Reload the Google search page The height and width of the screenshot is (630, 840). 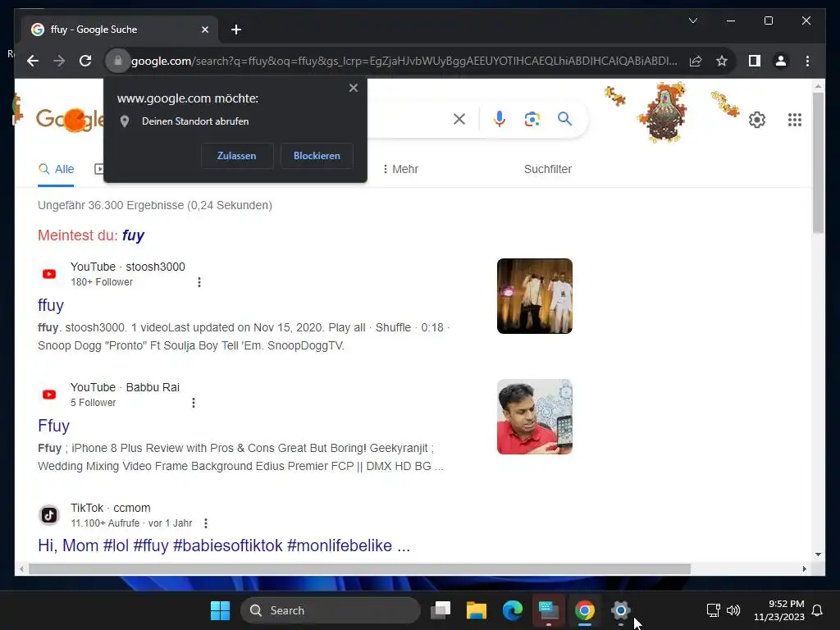pyautogui.click(x=85, y=61)
